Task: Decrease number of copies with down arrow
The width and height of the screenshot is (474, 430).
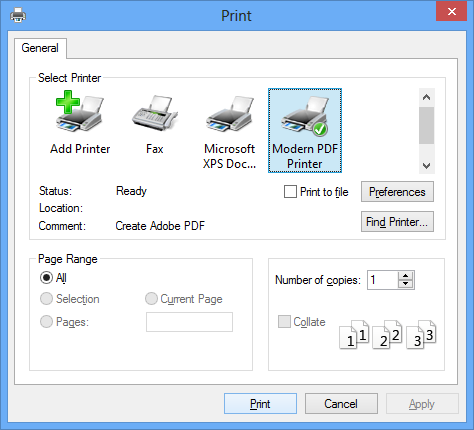Action: [405, 284]
